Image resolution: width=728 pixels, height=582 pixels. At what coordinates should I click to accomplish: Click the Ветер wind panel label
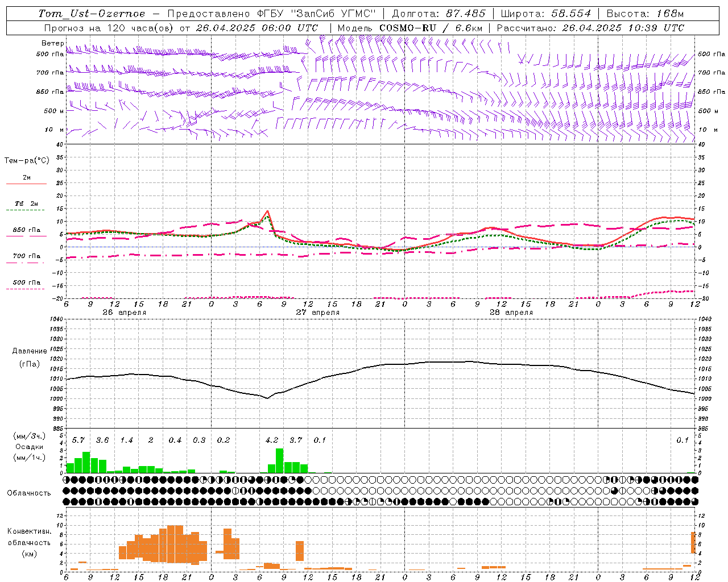coord(53,43)
